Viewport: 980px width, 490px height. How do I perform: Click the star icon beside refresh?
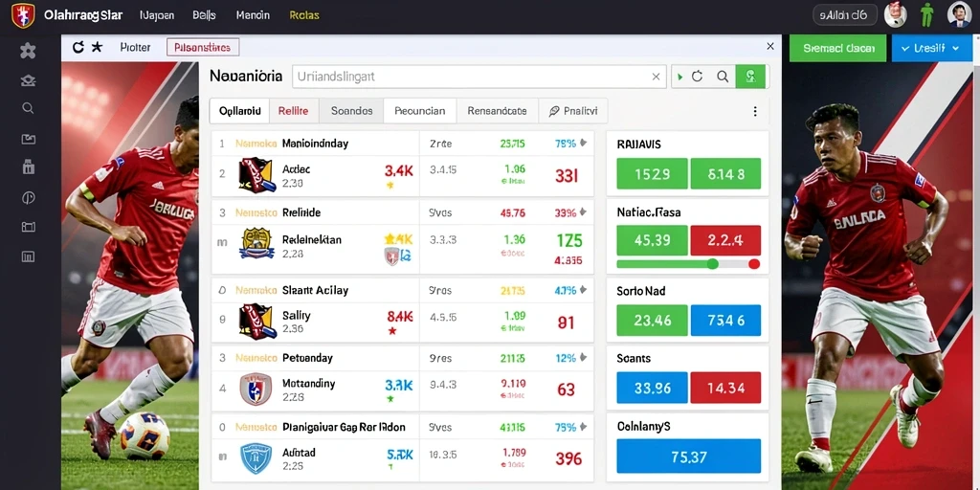point(97,47)
